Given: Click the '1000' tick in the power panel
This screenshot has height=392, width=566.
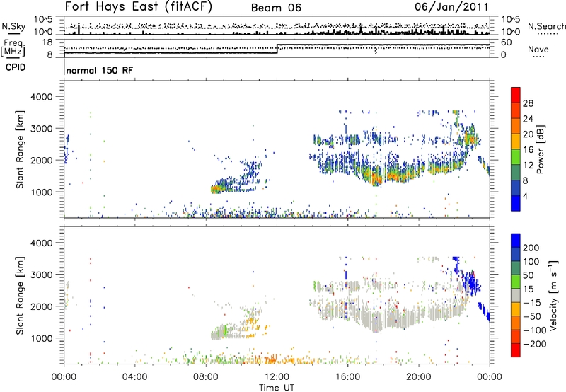Looking at the screenshot, I should (41, 192).
